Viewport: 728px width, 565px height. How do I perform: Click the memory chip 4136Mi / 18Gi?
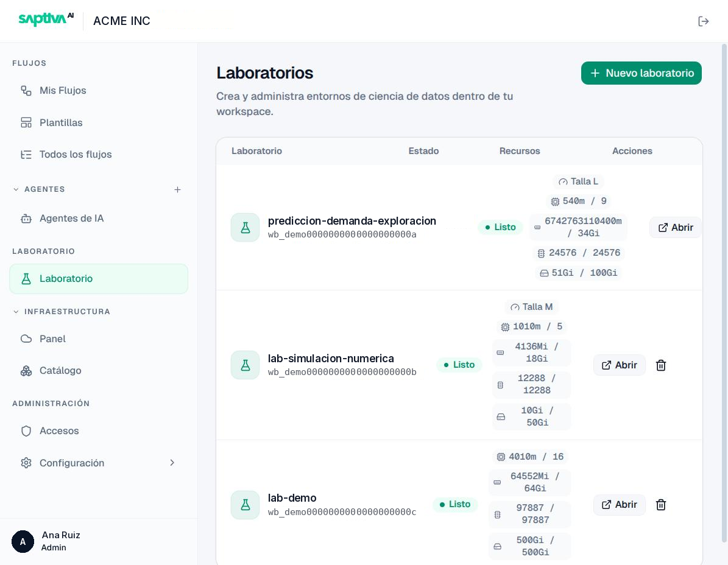tap(532, 353)
